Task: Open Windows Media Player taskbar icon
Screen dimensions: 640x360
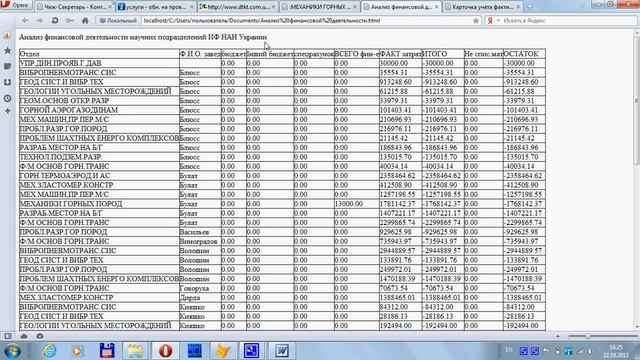Action: pyautogui.click(x=78, y=351)
